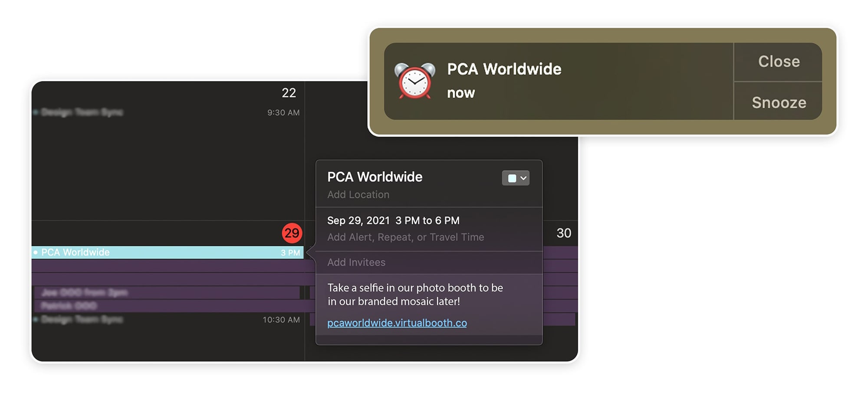This screenshot has width=868, height=396.
Task: Click the alarm clock icon in the notification
Action: coord(414,81)
